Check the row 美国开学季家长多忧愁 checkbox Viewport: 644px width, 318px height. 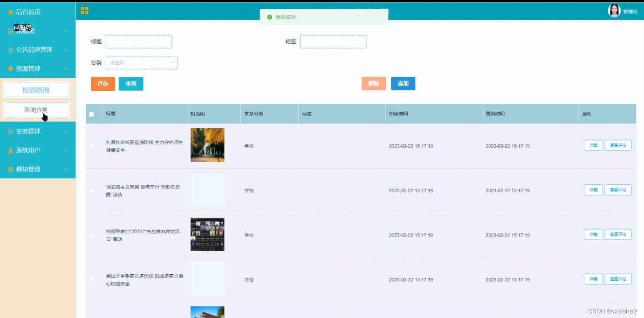[x=91, y=280]
